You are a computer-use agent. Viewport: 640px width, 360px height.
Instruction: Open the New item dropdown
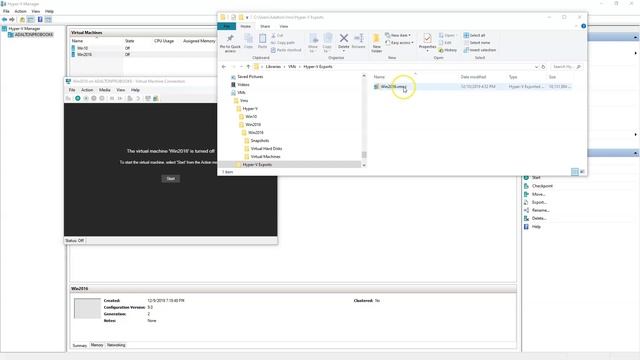tap(398, 36)
